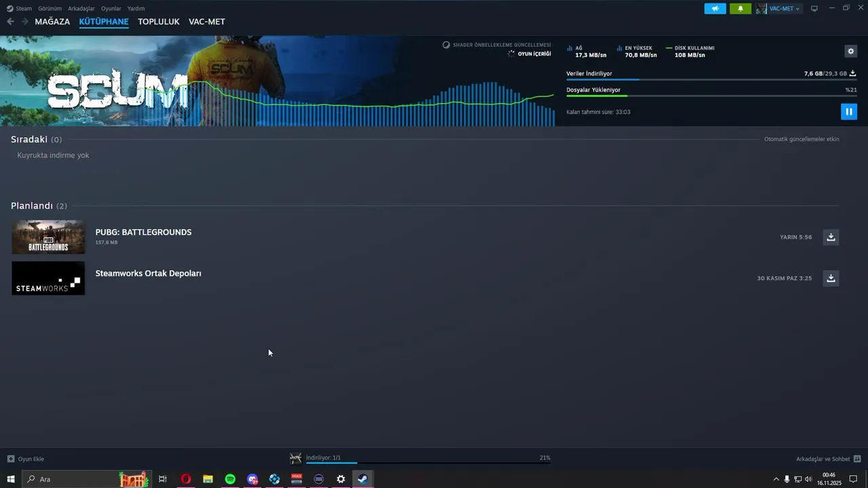Open PUBG: BATTLEGROUNDS title link
The image size is (868, 488).
[x=143, y=232]
